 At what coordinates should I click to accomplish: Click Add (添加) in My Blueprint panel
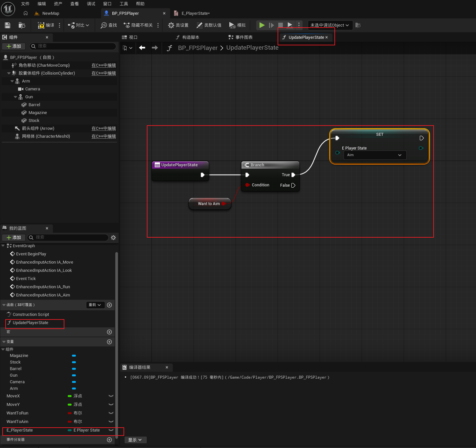click(14, 238)
